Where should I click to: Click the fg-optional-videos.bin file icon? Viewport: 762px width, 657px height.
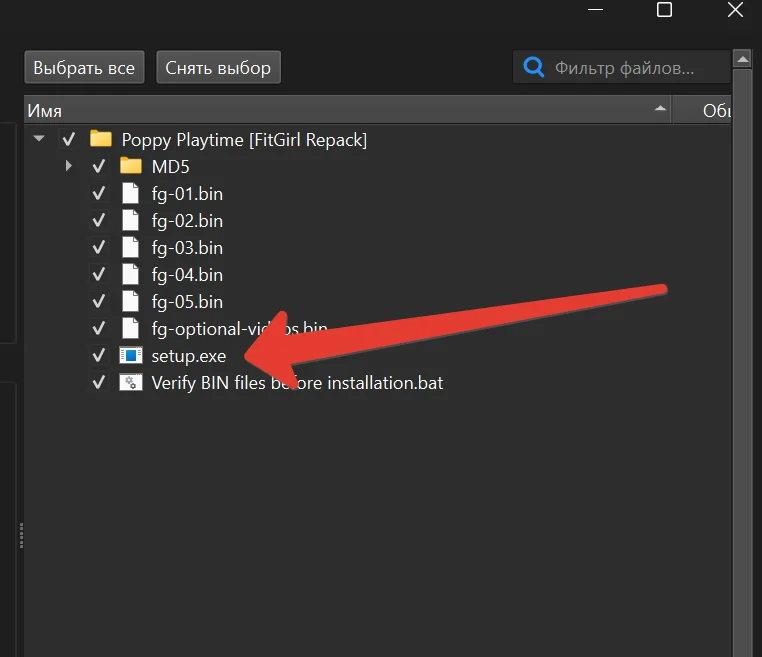pyautogui.click(x=130, y=328)
